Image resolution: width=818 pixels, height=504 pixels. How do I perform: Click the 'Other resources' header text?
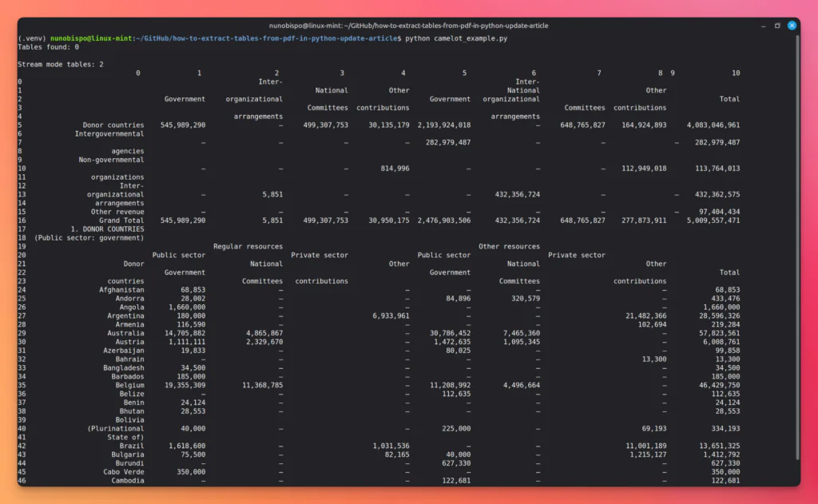tap(509, 246)
